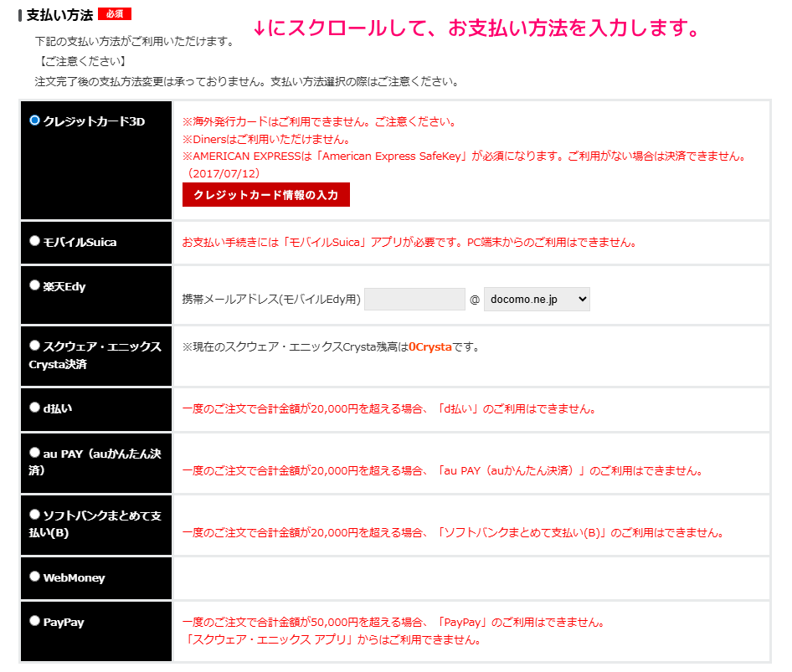
Task: Click the red 必須 required badge
Action: [x=115, y=12]
